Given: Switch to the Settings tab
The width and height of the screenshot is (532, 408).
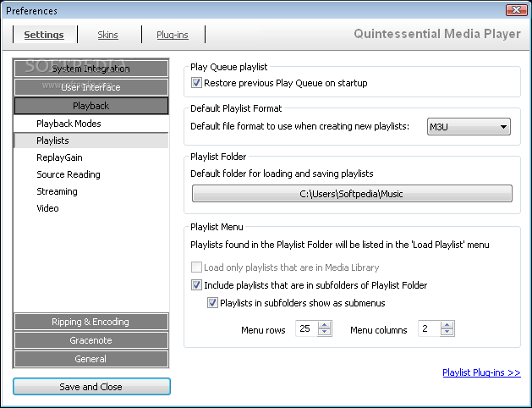Looking at the screenshot, I should click(x=44, y=35).
